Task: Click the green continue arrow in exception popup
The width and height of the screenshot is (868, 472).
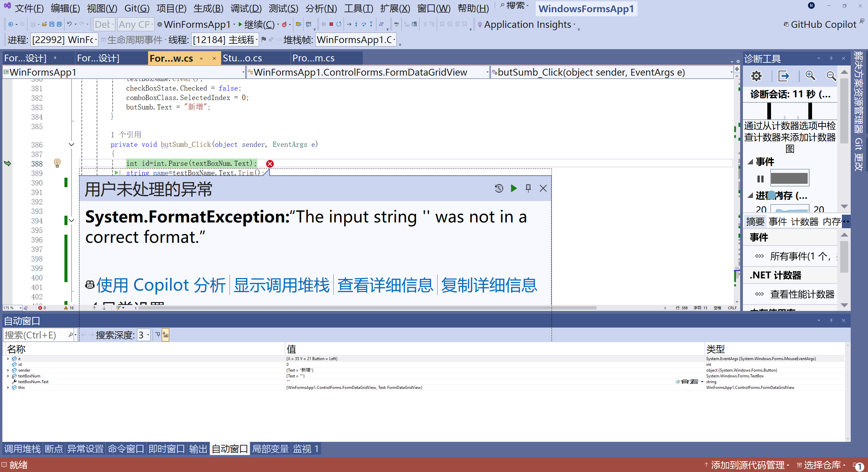Action: [514, 188]
